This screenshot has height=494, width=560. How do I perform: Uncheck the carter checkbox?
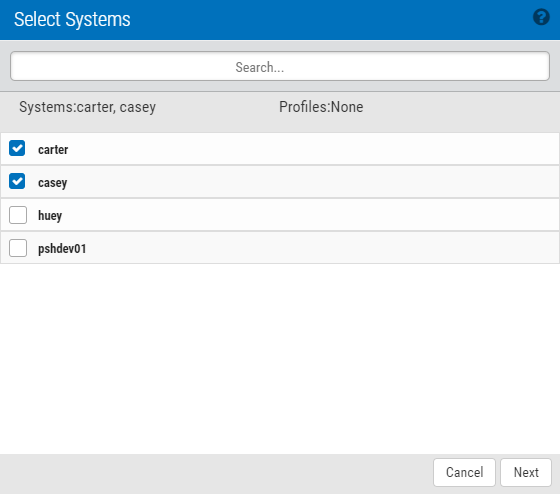(17, 148)
